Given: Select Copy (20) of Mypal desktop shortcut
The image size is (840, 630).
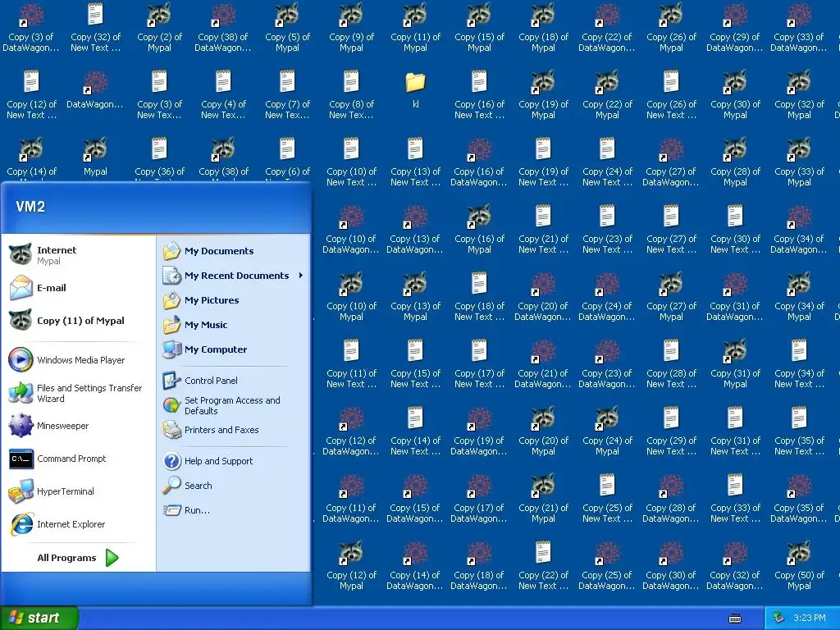Looking at the screenshot, I should 543,431.
